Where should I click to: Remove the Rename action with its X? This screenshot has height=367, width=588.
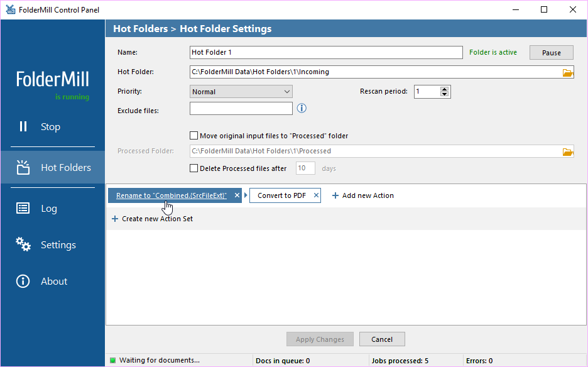click(x=237, y=195)
